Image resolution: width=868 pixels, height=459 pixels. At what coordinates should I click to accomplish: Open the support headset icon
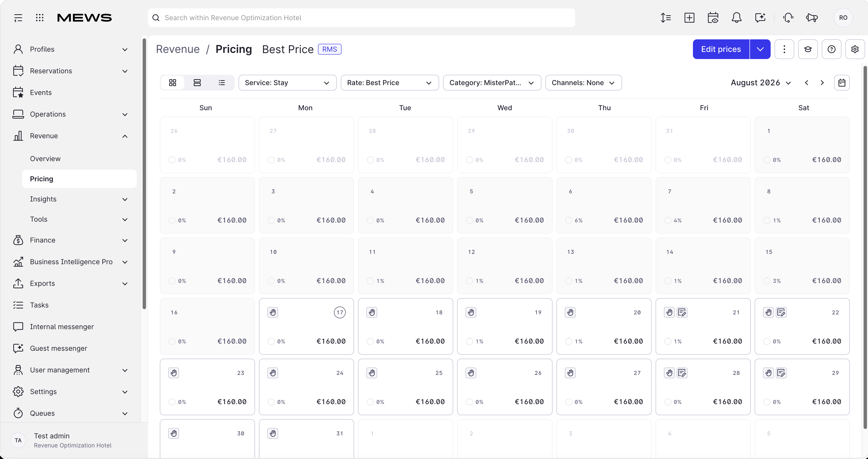point(788,18)
